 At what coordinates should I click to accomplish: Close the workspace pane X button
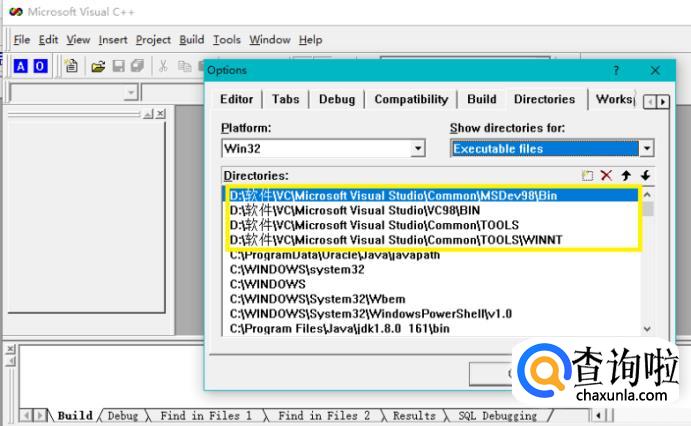tap(161, 114)
